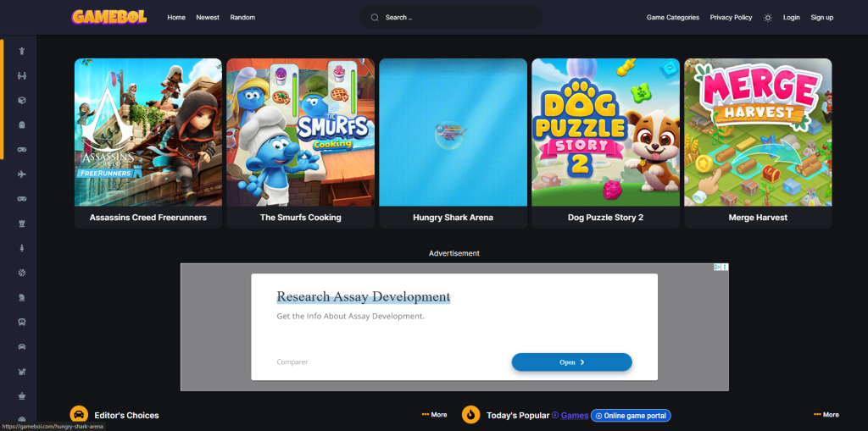Click the AdChoices icon on the advertisement
This screenshot has width=868, height=431.
(717, 267)
